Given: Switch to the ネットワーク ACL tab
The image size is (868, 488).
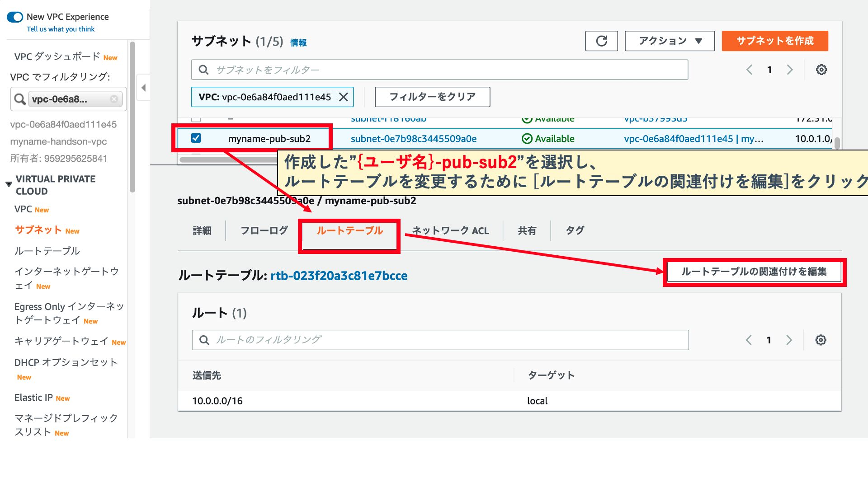Looking at the screenshot, I should (450, 230).
